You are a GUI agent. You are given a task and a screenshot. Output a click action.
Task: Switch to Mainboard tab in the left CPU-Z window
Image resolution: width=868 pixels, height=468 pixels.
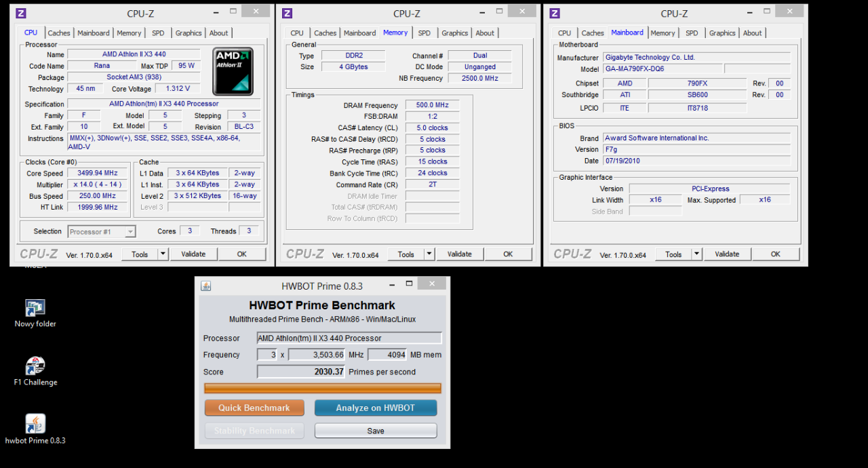[94, 33]
